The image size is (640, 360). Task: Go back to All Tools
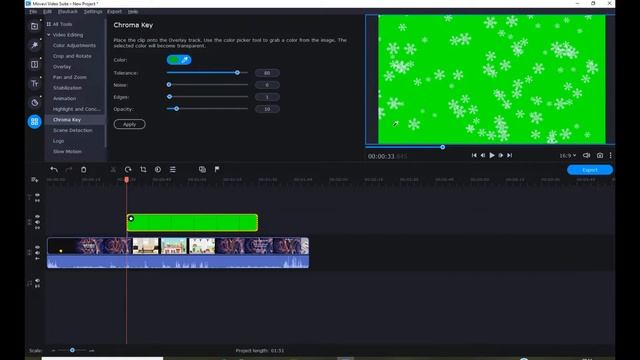click(60, 24)
